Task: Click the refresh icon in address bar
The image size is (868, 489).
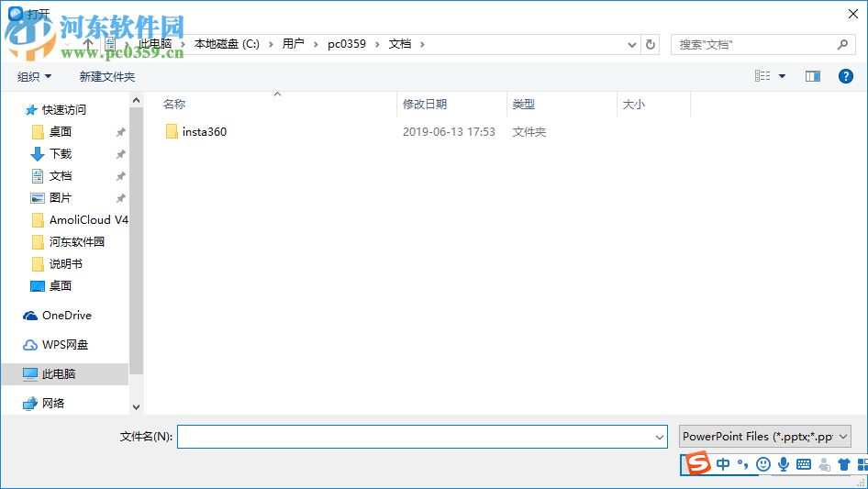Action: click(651, 44)
